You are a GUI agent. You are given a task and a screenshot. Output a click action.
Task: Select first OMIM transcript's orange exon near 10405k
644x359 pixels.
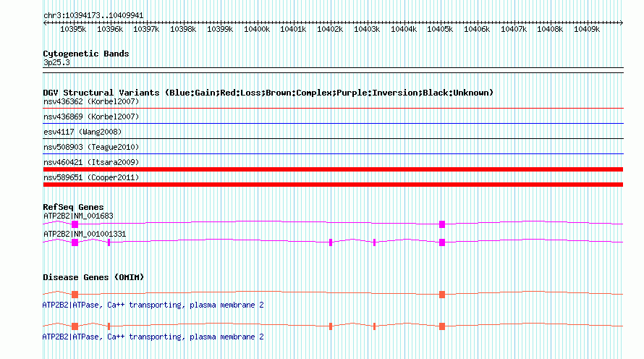(x=442, y=295)
